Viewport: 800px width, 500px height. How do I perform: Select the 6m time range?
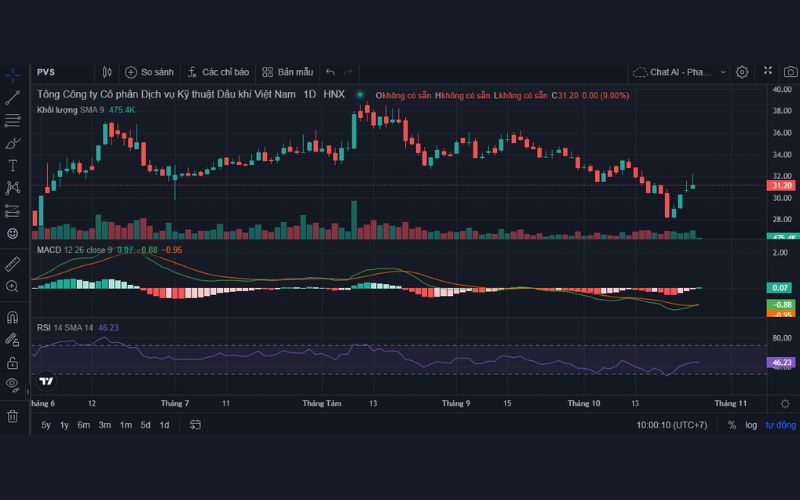pyautogui.click(x=84, y=425)
